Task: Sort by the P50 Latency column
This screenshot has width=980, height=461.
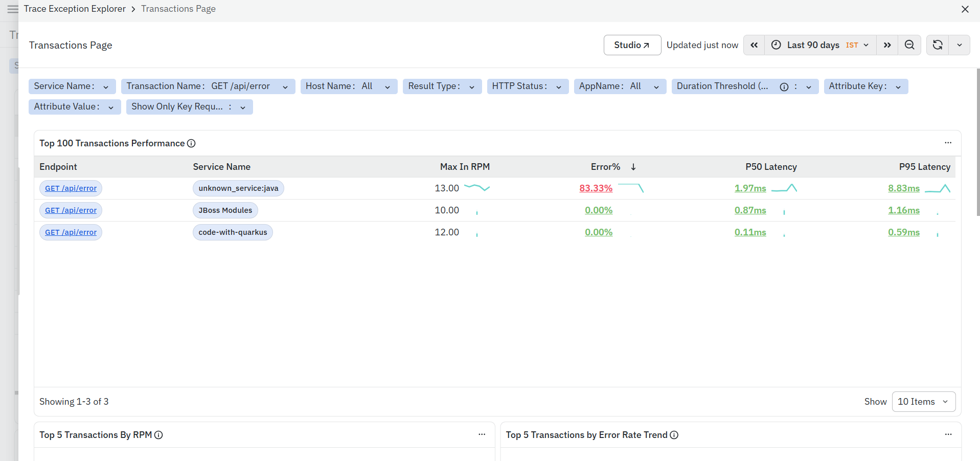Action: [x=771, y=167]
